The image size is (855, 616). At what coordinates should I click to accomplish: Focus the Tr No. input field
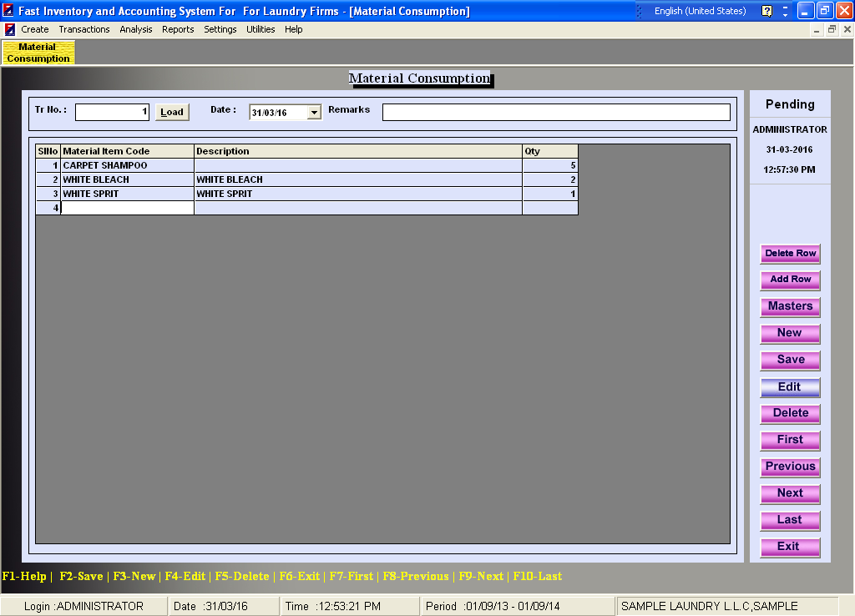112,112
